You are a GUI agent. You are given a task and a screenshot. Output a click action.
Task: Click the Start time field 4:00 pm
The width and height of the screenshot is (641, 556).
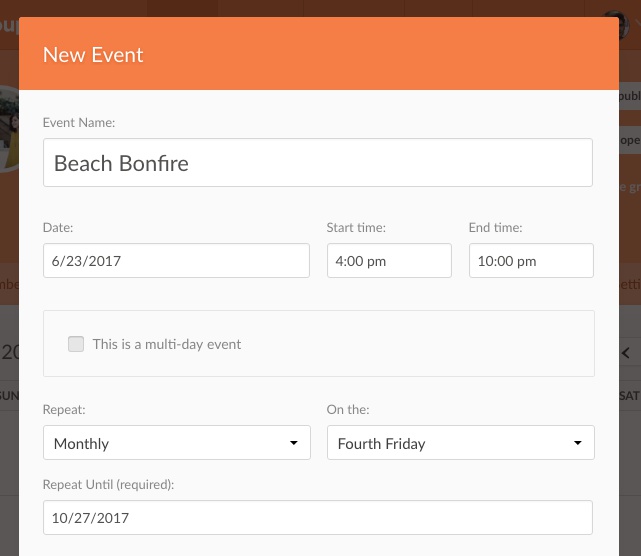point(389,260)
